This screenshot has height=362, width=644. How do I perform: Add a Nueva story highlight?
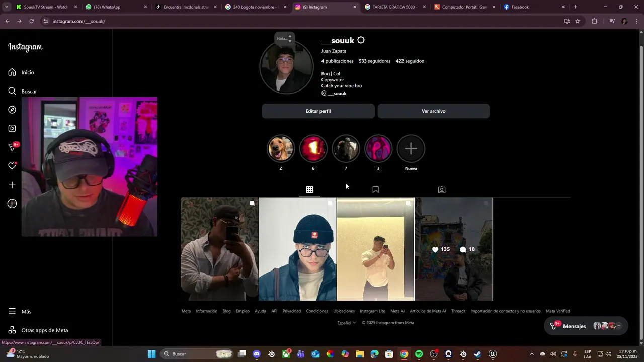coord(411,149)
